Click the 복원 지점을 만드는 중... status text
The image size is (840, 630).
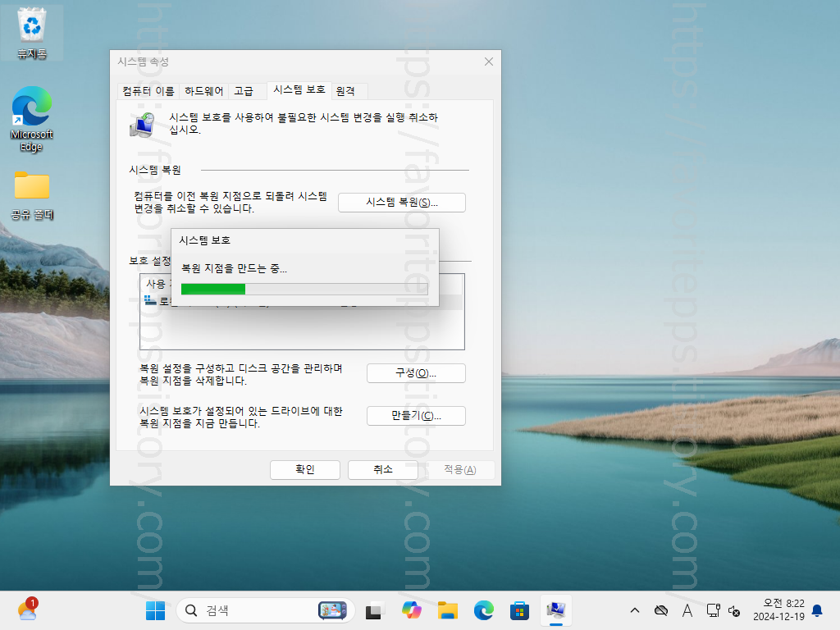point(234,269)
